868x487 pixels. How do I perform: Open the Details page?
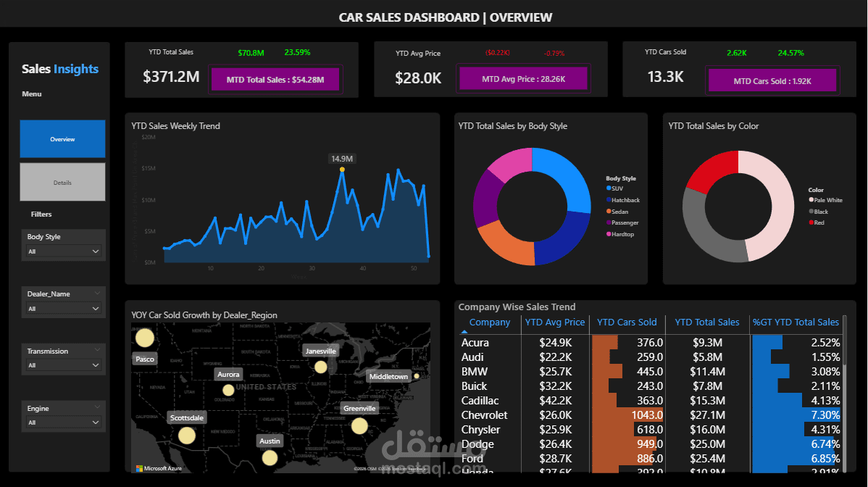click(62, 181)
